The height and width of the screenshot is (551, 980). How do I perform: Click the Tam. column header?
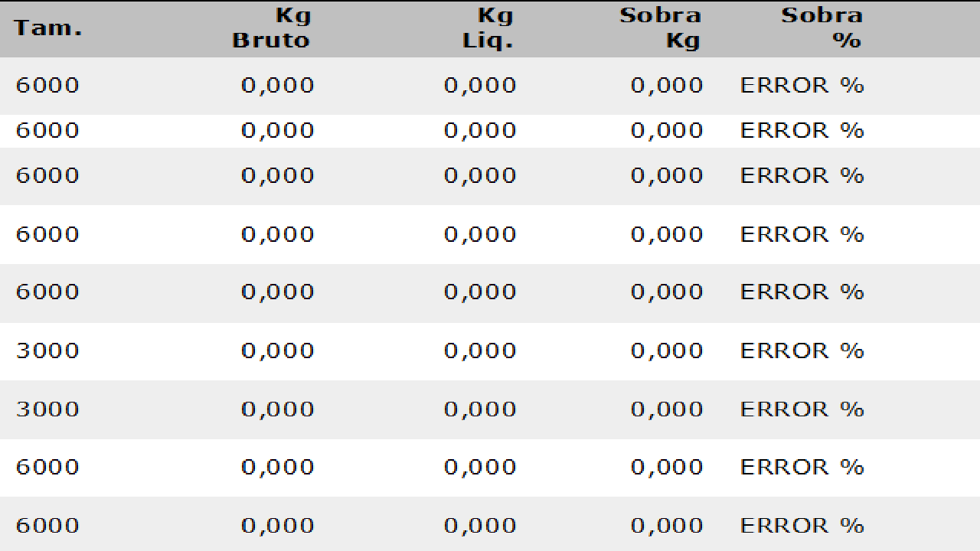click(x=47, y=29)
